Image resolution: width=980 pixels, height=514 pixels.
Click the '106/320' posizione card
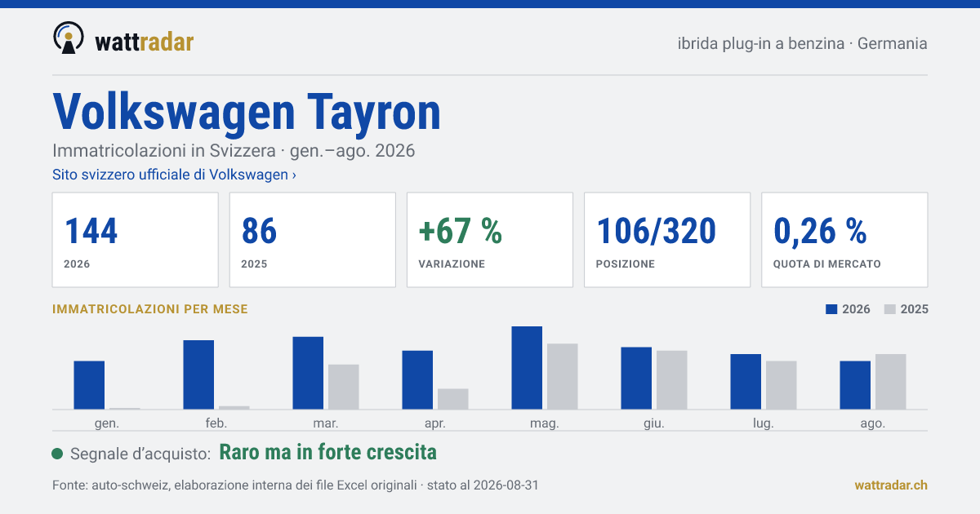tap(667, 240)
